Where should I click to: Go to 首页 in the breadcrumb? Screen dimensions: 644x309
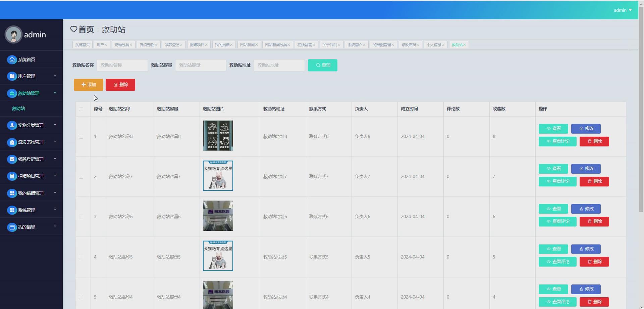click(x=86, y=29)
